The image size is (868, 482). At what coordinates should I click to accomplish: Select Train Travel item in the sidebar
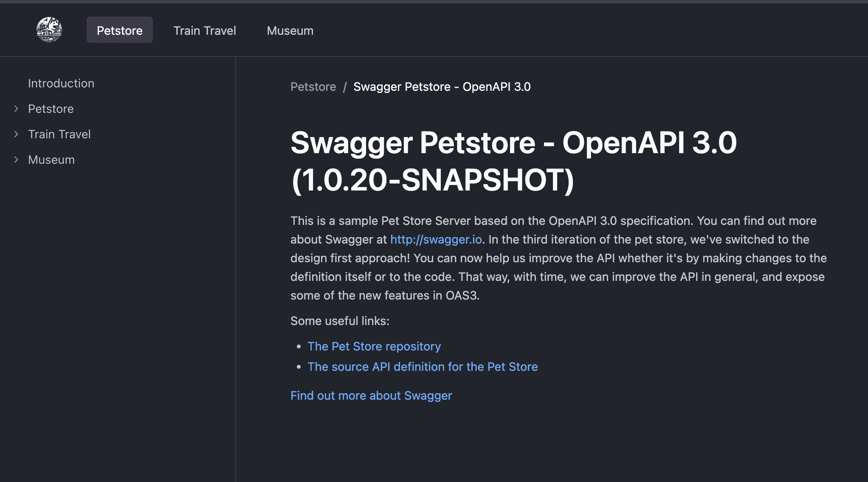[x=59, y=134]
